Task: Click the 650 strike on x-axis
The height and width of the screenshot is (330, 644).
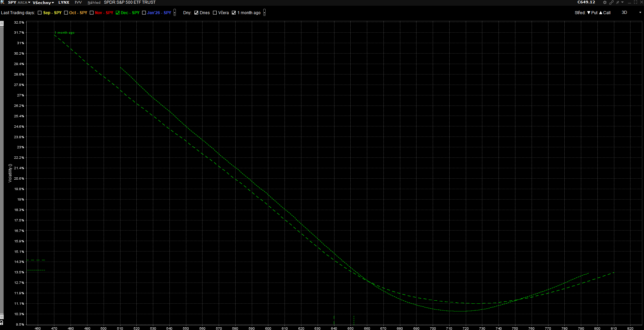Action: pyautogui.click(x=350, y=328)
